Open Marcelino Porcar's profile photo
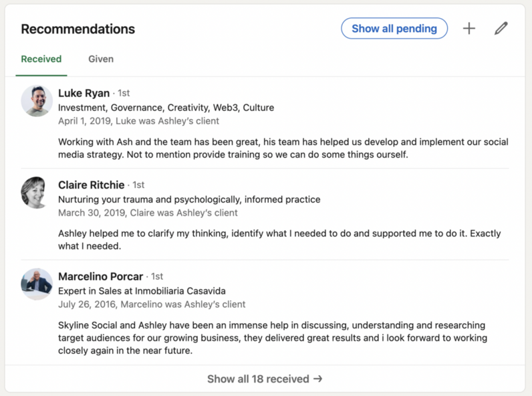Screen dimensions: 532x396 click(37, 284)
